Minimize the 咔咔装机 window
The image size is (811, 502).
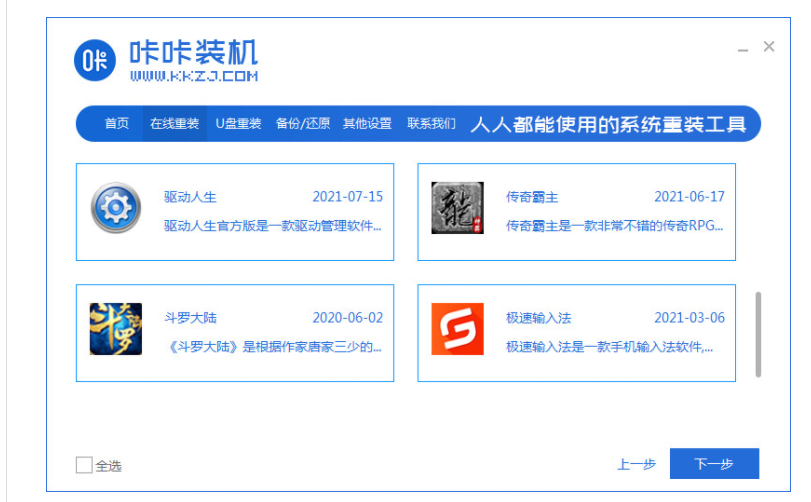tap(743, 49)
